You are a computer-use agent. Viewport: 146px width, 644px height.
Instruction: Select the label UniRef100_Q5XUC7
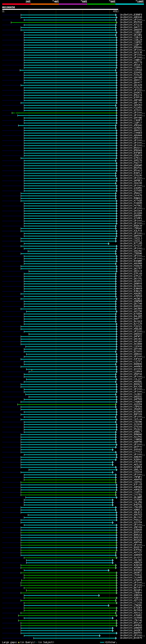point(131,65)
